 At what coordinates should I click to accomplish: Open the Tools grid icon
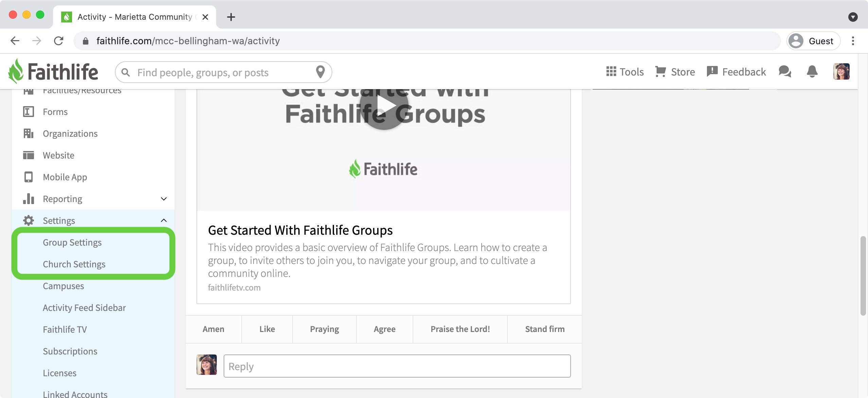(x=611, y=71)
